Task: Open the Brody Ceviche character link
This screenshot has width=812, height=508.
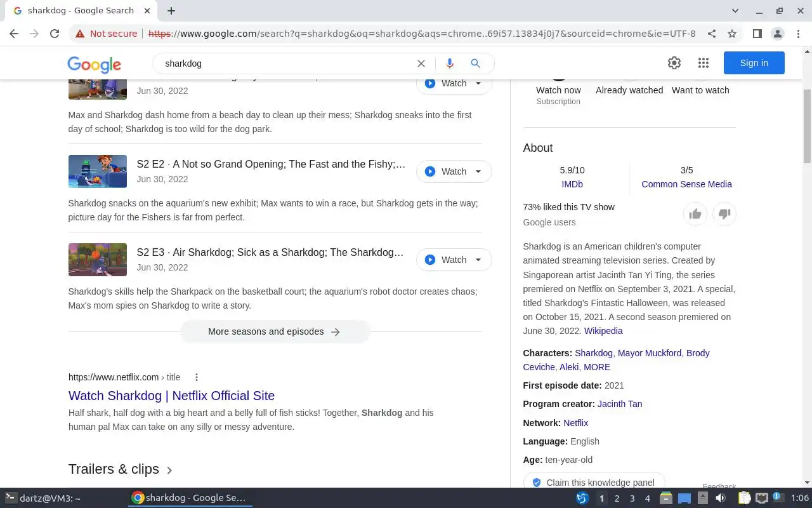Action: coord(616,360)
